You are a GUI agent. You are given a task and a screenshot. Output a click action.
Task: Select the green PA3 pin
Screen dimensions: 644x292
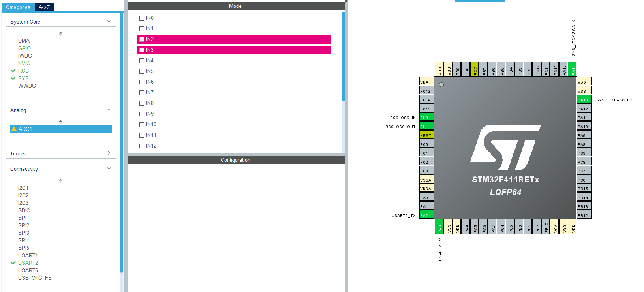tap(439, 227)
